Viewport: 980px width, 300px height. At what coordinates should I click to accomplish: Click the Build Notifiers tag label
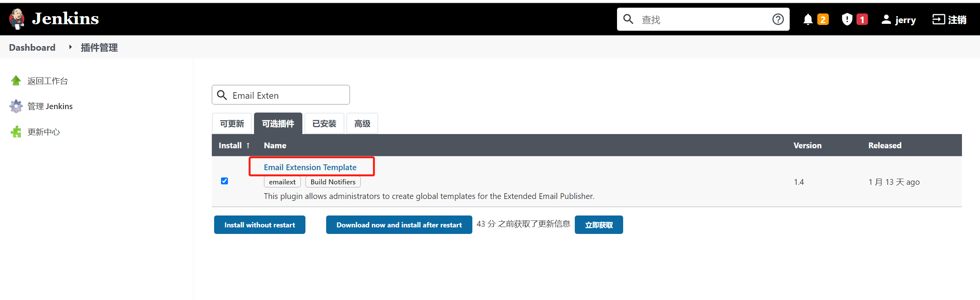pyautogui.click(x=333, y=182)
